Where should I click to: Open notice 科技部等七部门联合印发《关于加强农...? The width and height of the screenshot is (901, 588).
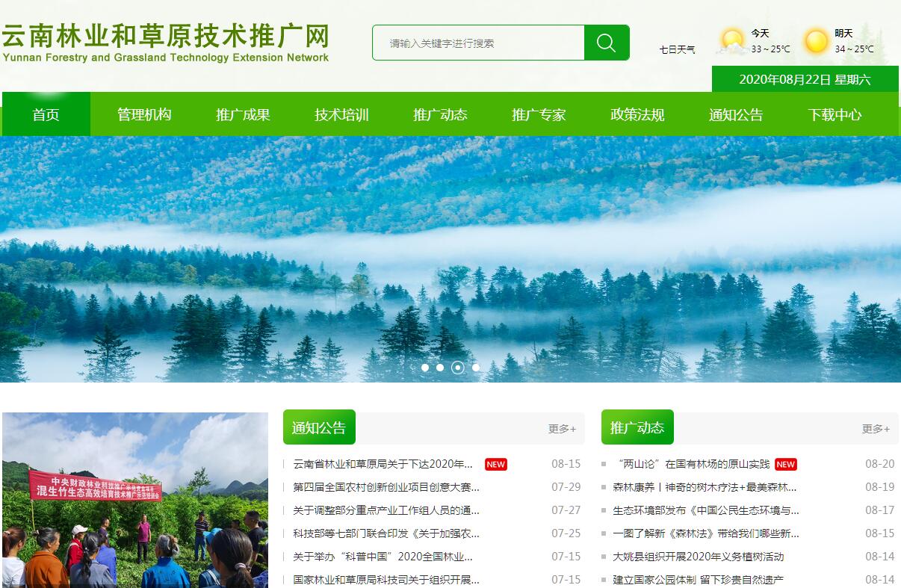point(386,533)
